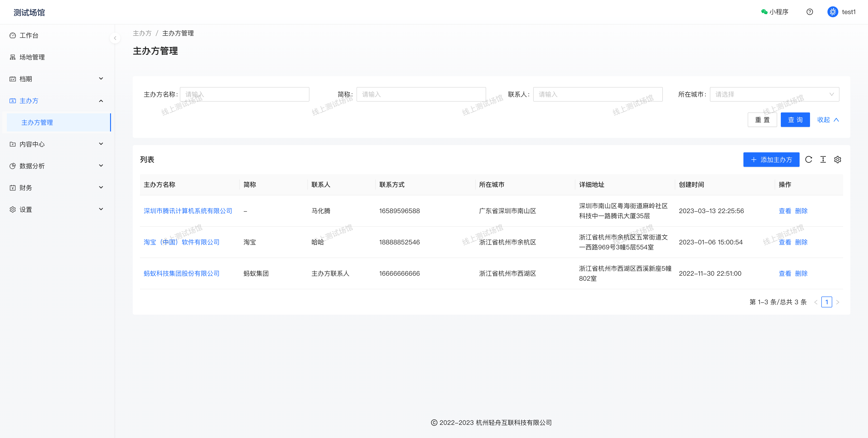Image resolution: width=868 pixels, height=438 pixels.
Task: Click 删除 for 淘宝 row
Action: click(x=801, y=242)
